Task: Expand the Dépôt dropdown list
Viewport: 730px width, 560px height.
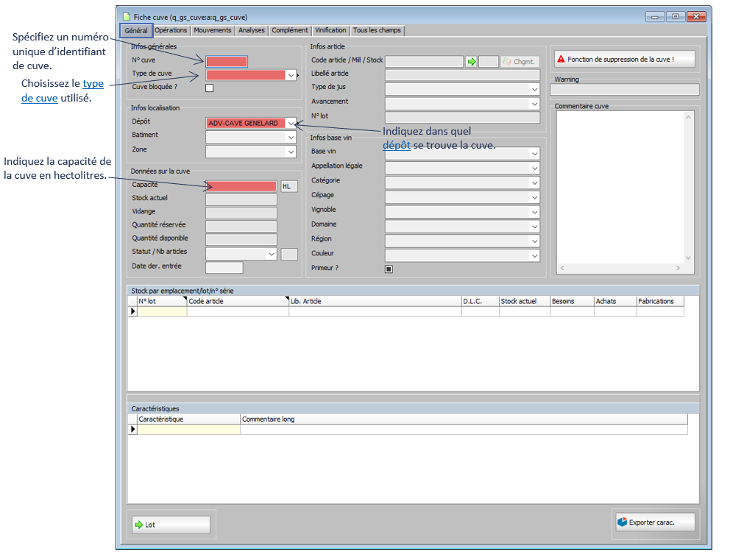Action: point(291,123)
